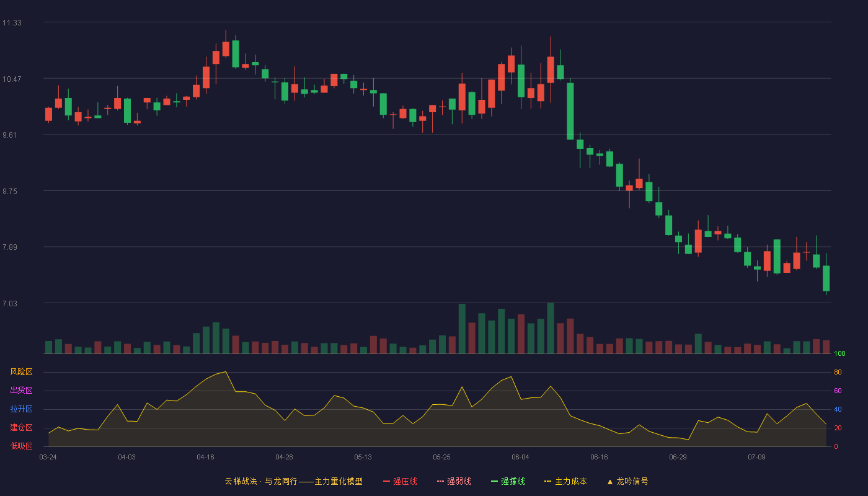The height and width of the screenshot is (496, 868).
Task: Toggle the 云梯战法 主力量化模型 legend entry
Action: pos(293,481)
